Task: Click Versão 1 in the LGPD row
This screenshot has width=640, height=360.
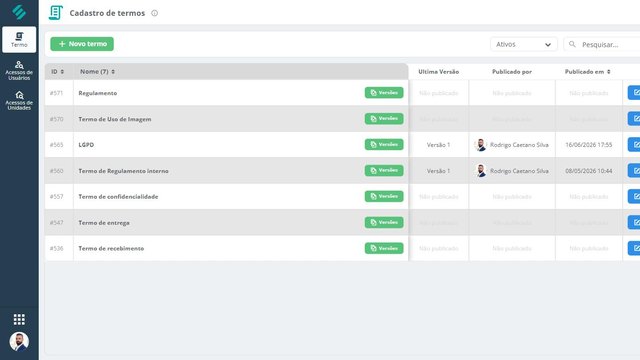Action: click(x=438, y=145)
